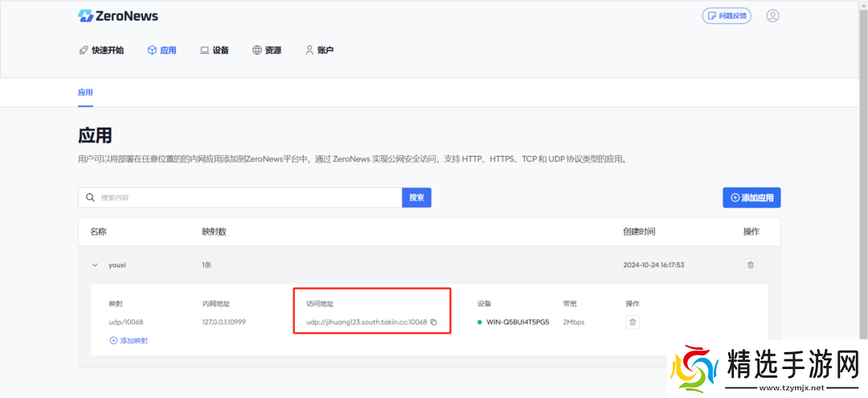Click the 添加应用 button
868x398 pixels.
[751, 198]
